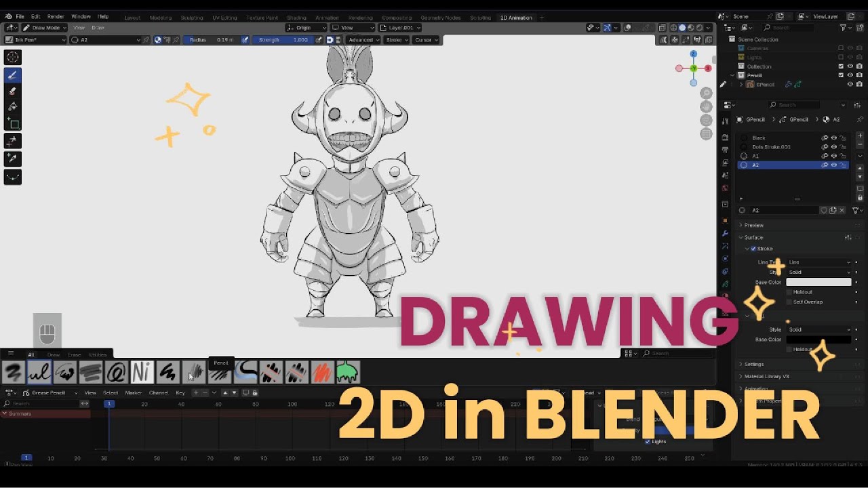
Task: Open the Draw Mode dropdown
Action: (x=45, y=28)
